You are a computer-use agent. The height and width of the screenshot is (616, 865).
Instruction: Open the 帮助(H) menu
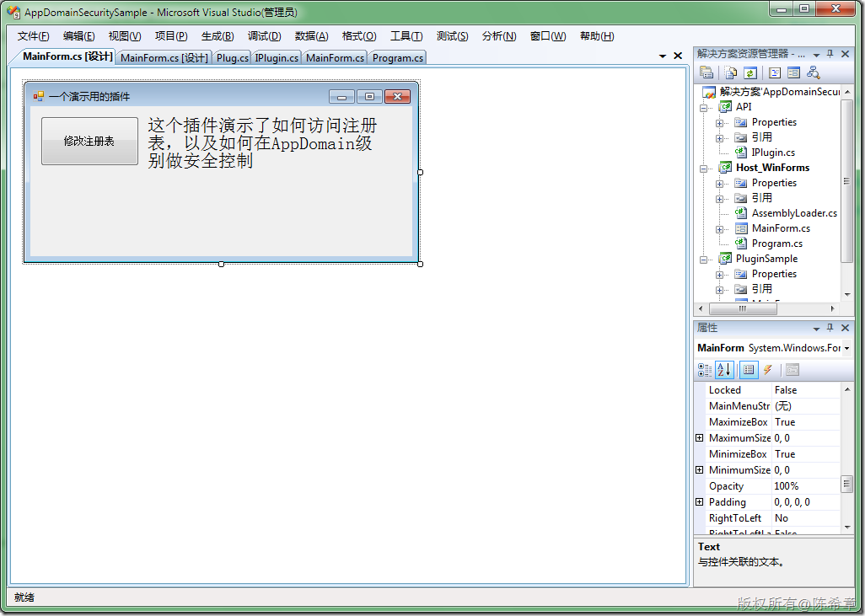click(x=597, y=36)
